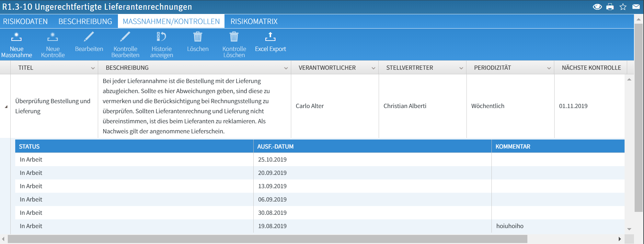Screen dimensions: 644x244
Task: Collapse the Überprüfung Bestellung row details
Action: (x=6, y=106)
